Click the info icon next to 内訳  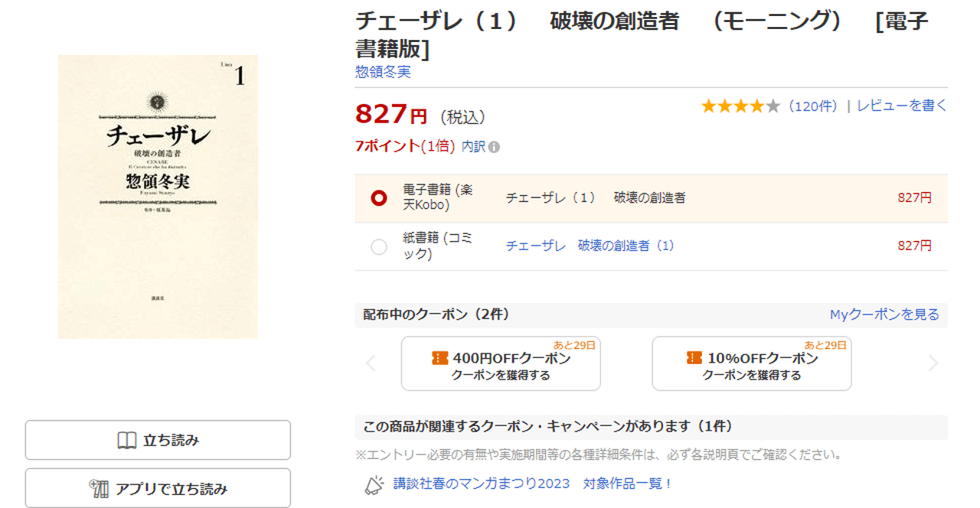494,147
